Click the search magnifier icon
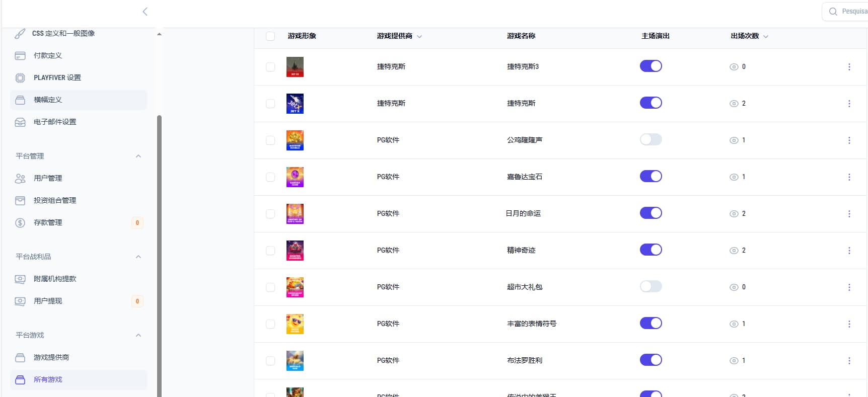 (833, 12)
